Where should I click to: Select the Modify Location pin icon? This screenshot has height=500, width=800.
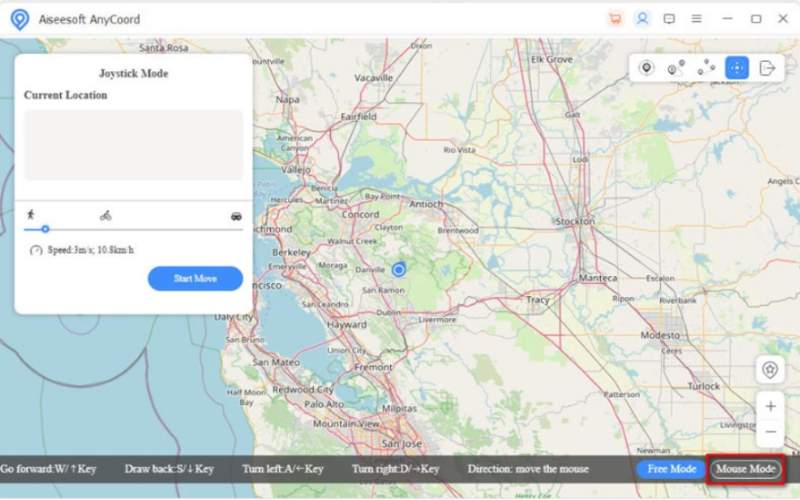click(647, 68)
